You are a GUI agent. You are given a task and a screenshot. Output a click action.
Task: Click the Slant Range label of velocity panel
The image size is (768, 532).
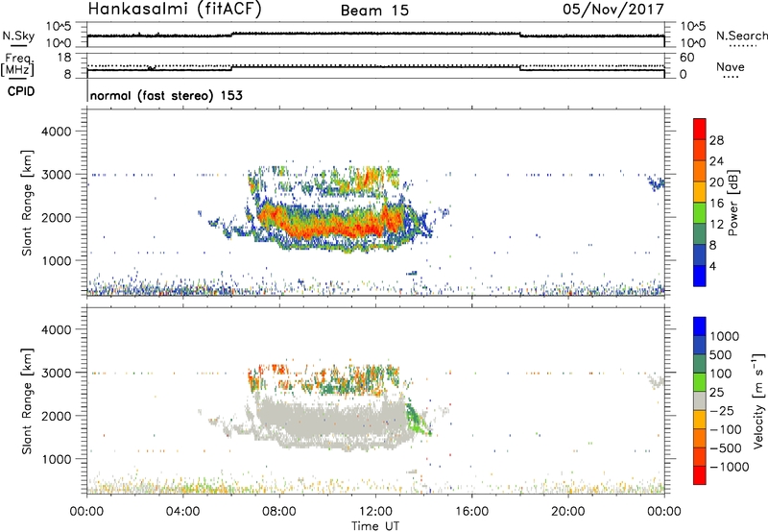(27, 400)
